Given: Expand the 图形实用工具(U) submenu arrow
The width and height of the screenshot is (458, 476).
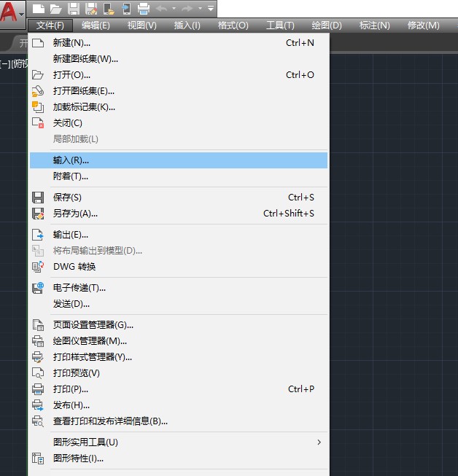Looking at the screenshot, I should 319,442.
